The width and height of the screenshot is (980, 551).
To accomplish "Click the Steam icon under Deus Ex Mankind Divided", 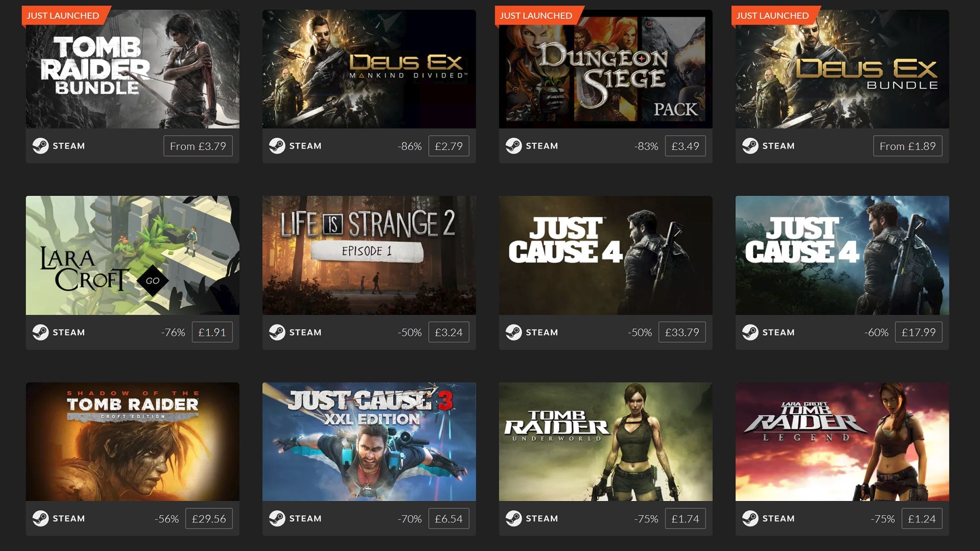I will tap(277, 146).
